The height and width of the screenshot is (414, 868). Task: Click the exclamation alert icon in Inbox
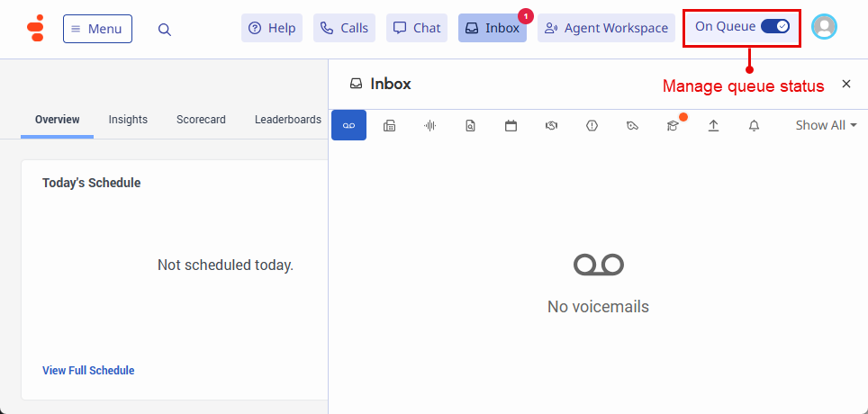click(x=592, y=126)
